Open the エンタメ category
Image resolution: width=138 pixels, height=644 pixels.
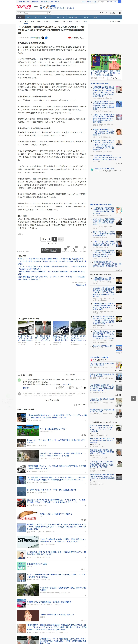(x=47, y=21)
